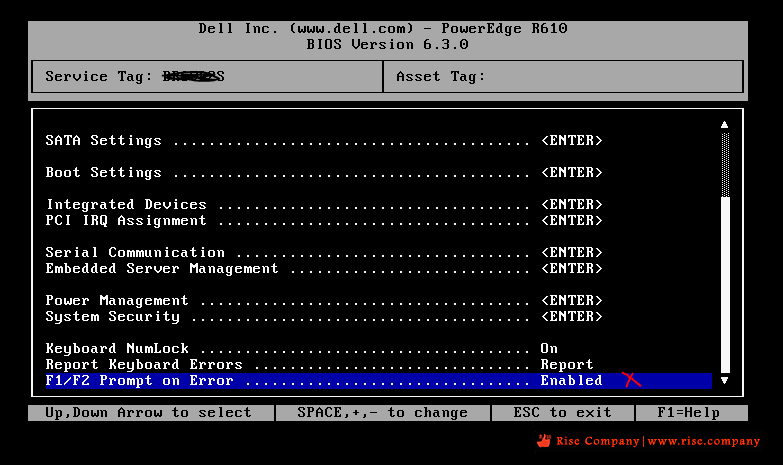Viewport: 783px width, 465px height.
Task: Change the Report Keyboard Errors value
Action: 567,365
